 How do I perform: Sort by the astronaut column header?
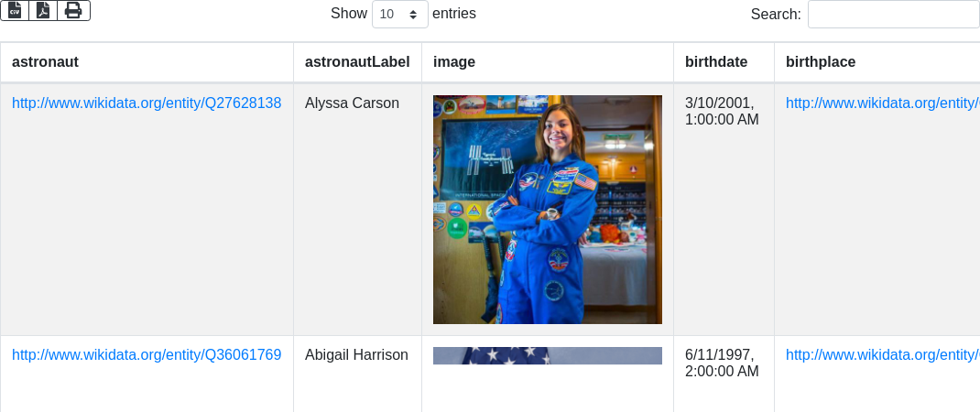pos(45,62)
